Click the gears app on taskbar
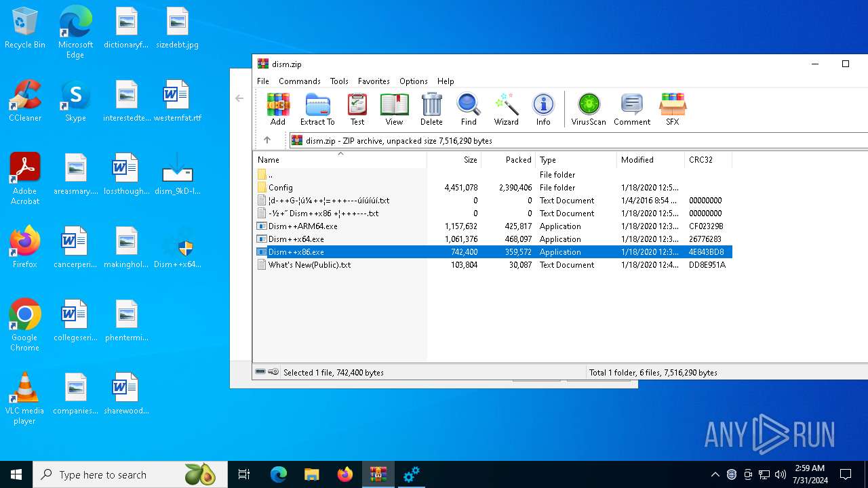The width and height of the screenshot is (868, 488). coord(411,474)
